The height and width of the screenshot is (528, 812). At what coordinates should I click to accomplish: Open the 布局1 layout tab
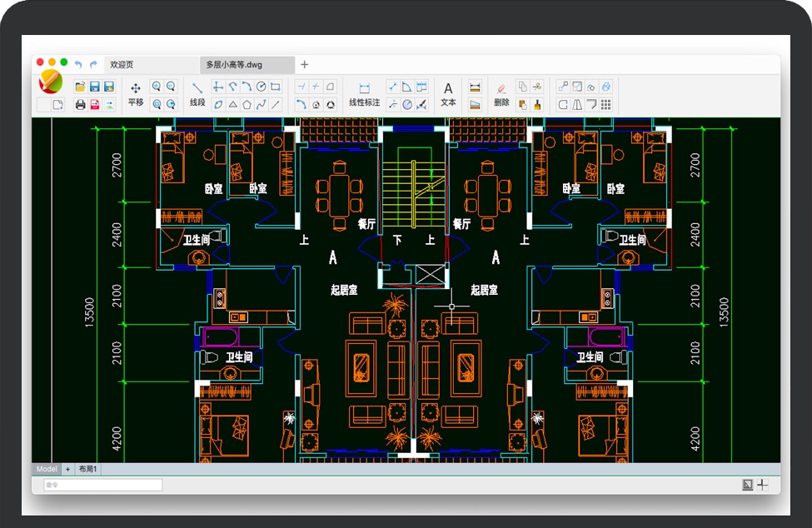pyautogui.click(x=87, y=469)
